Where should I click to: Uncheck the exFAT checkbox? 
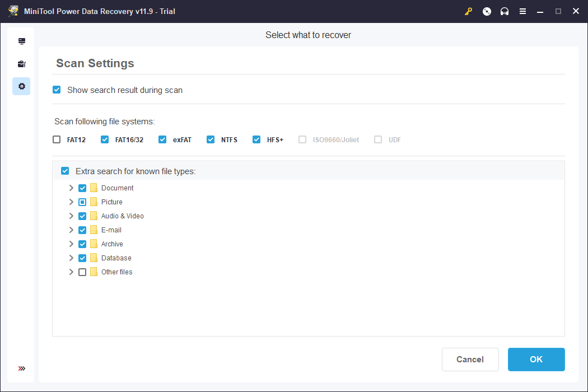[x=162, y=139]
